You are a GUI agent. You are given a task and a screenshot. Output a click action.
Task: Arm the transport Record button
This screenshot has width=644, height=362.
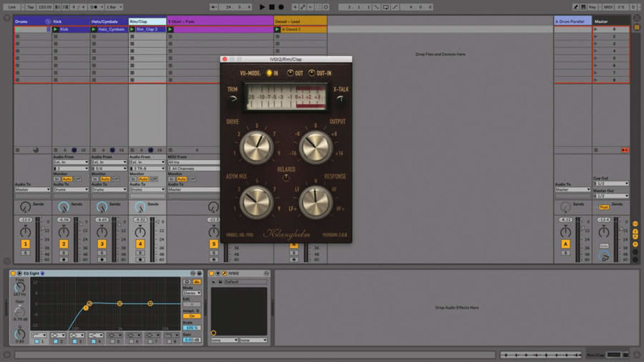click(x=281, y=7)
